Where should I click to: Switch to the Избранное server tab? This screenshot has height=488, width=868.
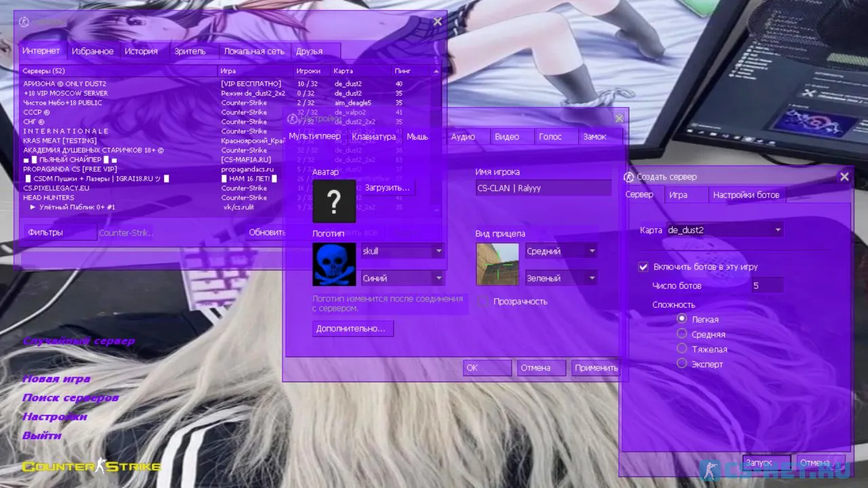[x=93, y=52]
